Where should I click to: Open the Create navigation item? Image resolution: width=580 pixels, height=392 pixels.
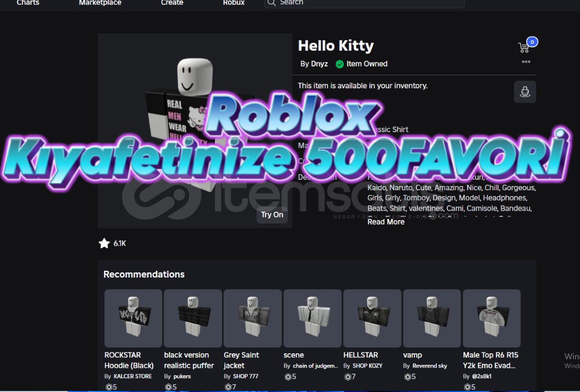tap(172, 3)
